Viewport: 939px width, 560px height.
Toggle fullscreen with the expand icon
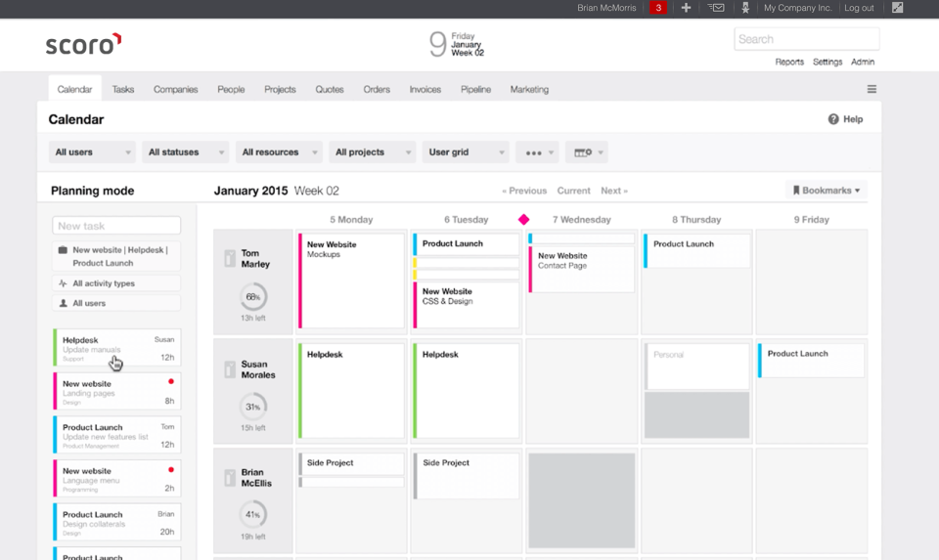(898, 8)
